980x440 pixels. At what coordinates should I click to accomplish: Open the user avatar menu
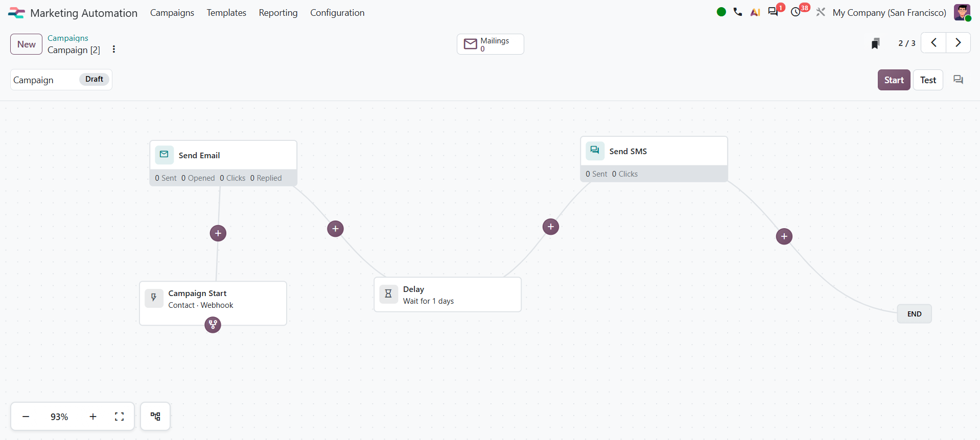point(962,12)
